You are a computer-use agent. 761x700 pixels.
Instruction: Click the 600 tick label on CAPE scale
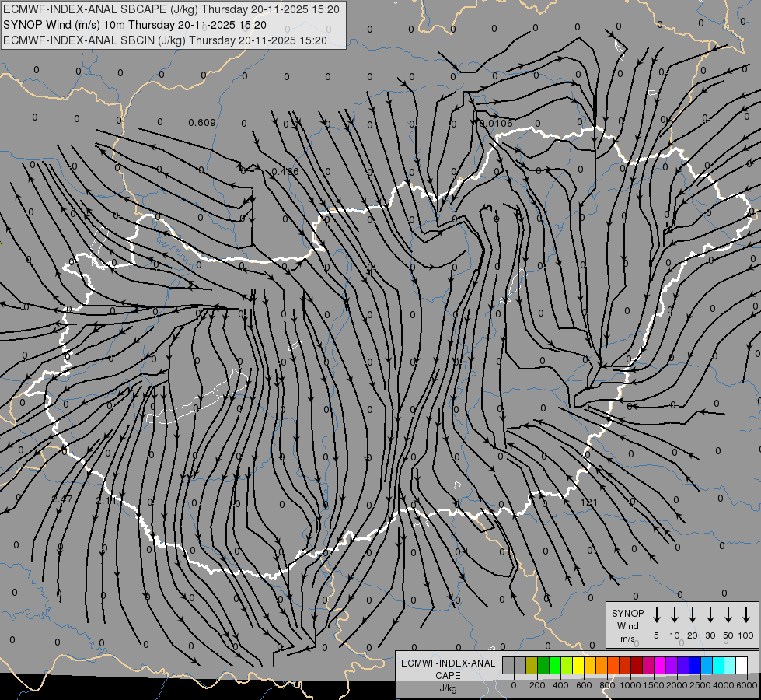pyautogui.click(x=584, y=685)
